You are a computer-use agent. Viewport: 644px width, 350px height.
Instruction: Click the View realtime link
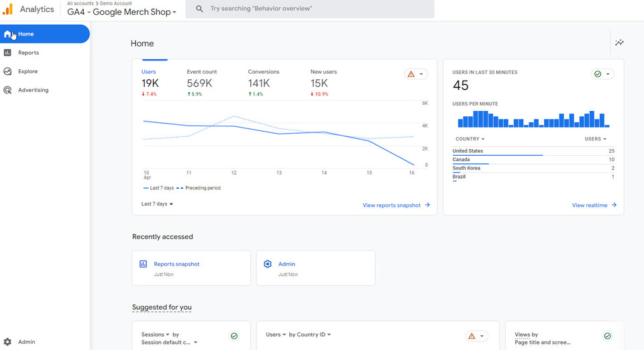point(594,205)
